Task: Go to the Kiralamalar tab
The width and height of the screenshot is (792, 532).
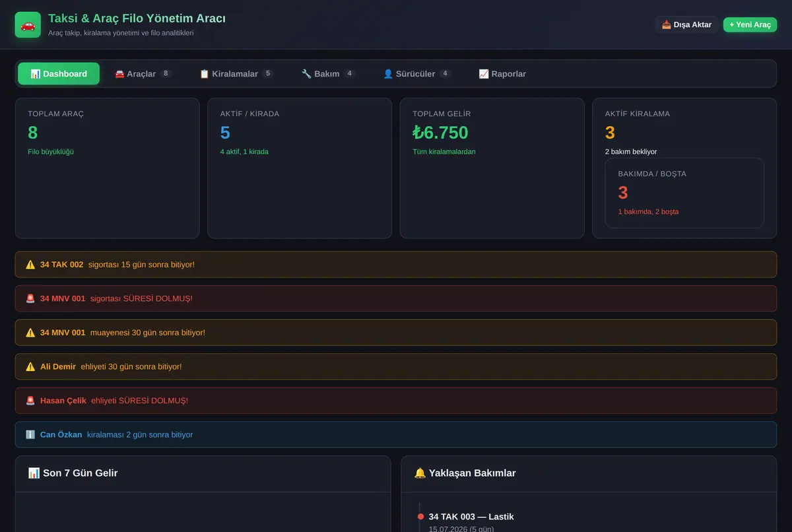Action: click(x=236, y=74)
